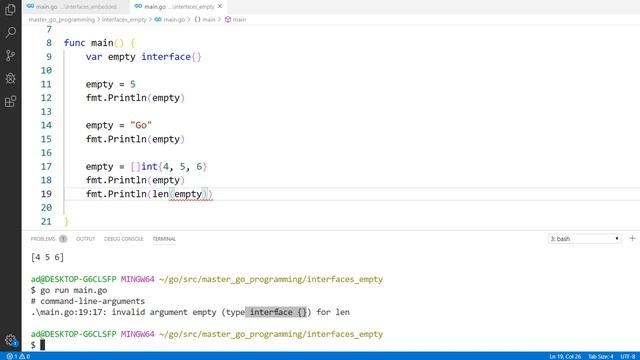Viewport: 640px width, 360px height.
Task: Open the Manage gear menu
Action: coord(10,340)
